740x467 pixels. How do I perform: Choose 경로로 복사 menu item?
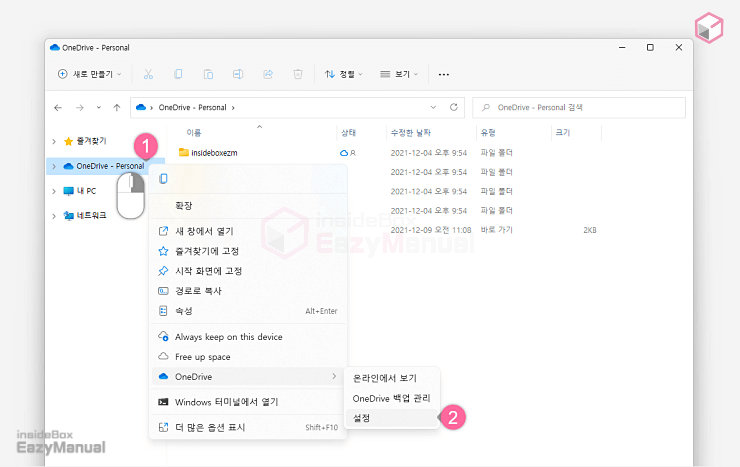pyautogui.click(x=248, y=291)
